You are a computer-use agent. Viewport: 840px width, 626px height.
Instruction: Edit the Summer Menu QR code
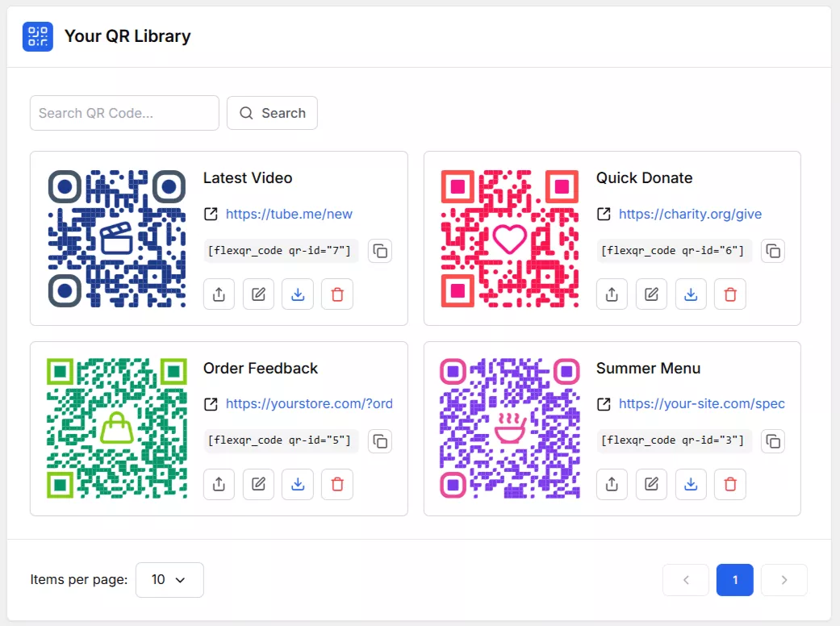(x=651, y=484)
